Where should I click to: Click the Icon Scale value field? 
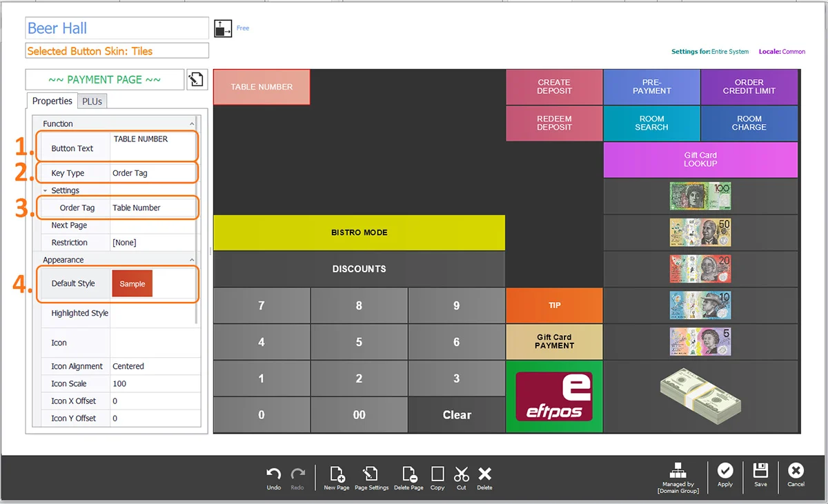click(x=155, y=383)
